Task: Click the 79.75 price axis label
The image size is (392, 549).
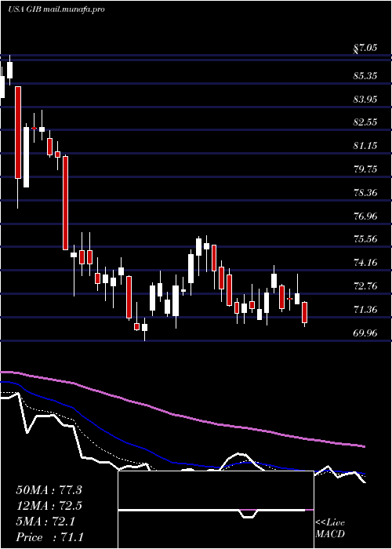Action: pos(365,169)
